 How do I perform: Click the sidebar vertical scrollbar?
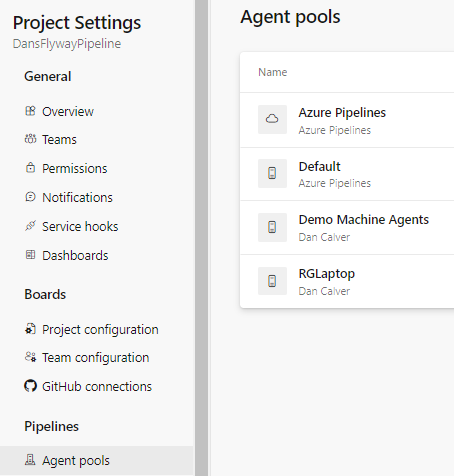pyautogui.click(x=201, y=238)
